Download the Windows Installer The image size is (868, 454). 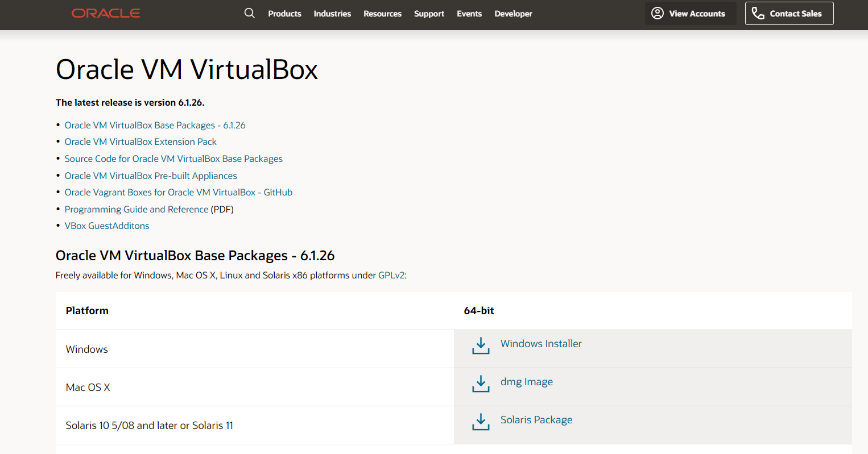[541, 344]
